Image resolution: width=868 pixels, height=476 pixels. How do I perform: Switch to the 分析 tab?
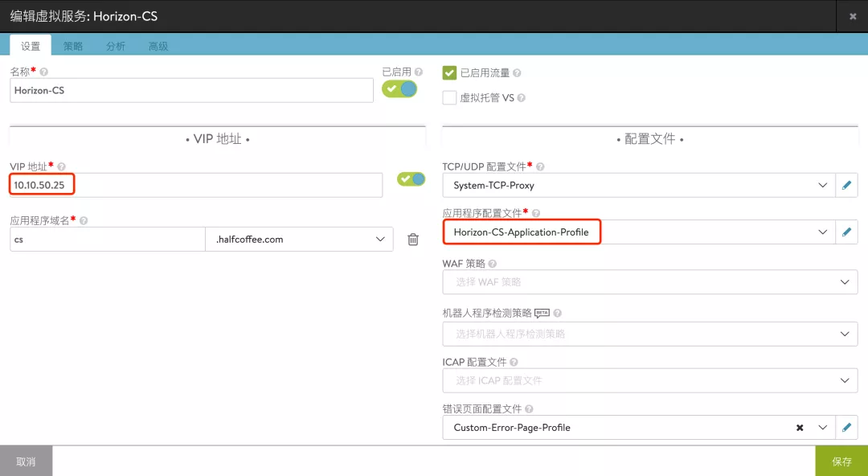click(116, 46)
